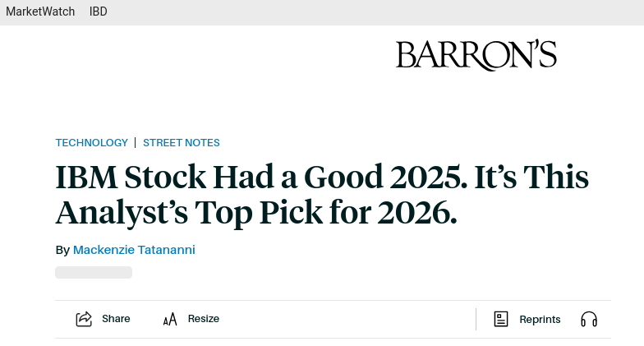The width and height of the screenshot is (644, 346).
Task: Open IBD from the top network bar
Action: (x=99, y=12)
